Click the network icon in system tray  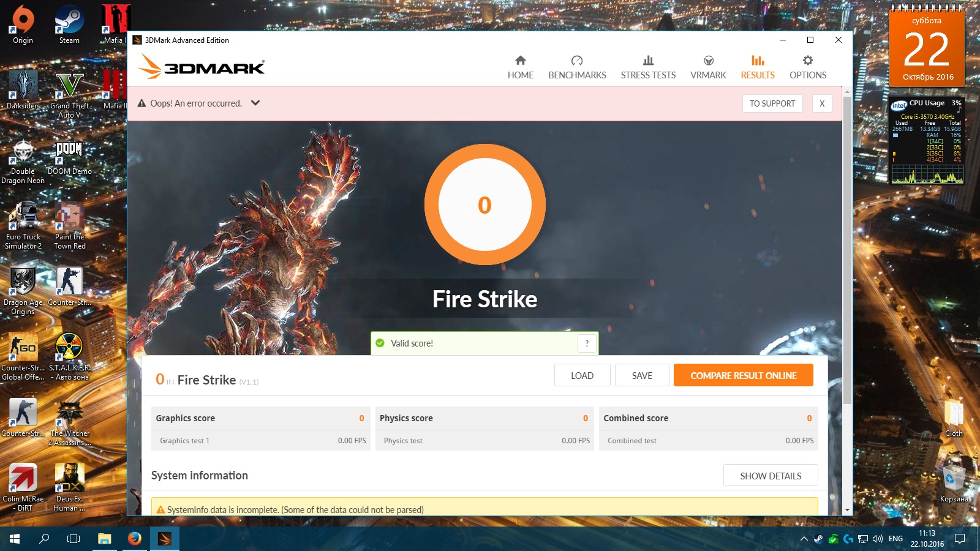(863, 539)
